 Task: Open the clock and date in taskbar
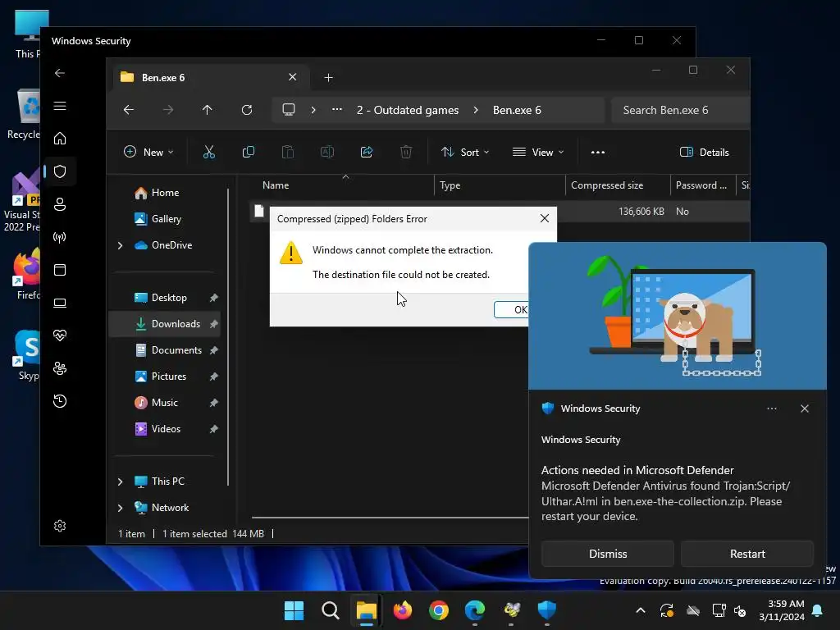coord(782,610)
